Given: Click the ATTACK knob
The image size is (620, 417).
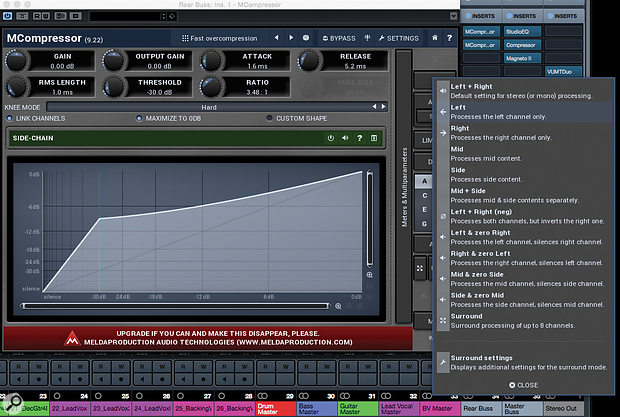Looking at the screenshot, I should click(211, 60).
